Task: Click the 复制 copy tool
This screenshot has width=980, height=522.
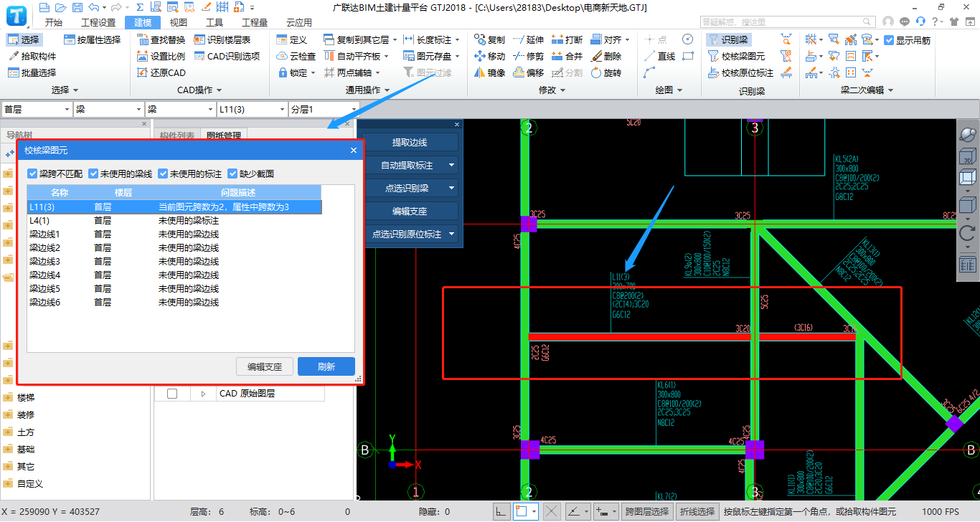Action: click(489, 39)
